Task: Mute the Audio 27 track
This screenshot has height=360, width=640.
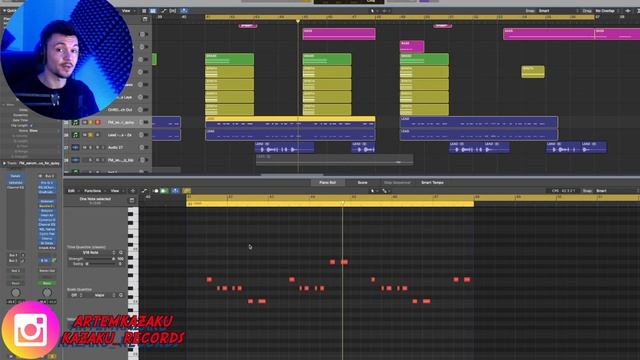Action: click(85, 147)
